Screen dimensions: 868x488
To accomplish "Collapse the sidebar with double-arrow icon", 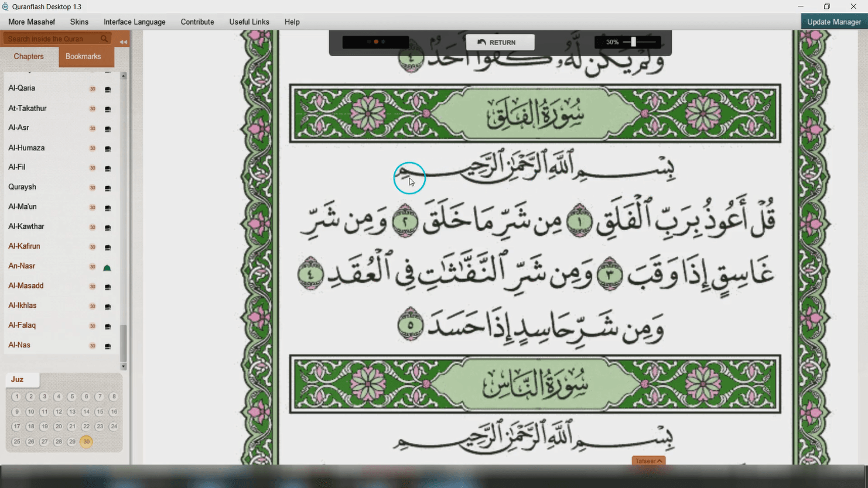I will pos(123,42).
